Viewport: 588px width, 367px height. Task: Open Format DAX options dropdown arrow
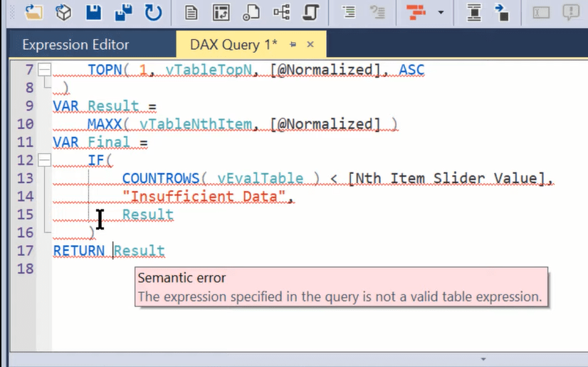(x=441, y=12)
